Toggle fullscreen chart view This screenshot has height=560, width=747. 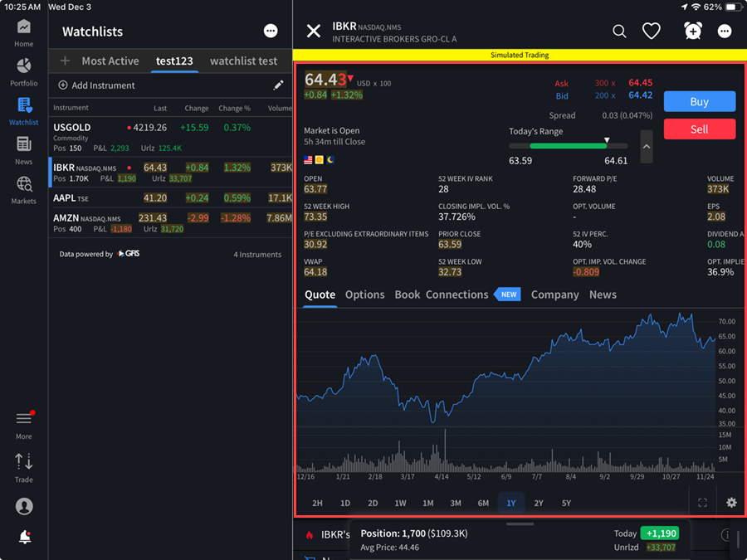pyautogui.click(x=702, y=503)
